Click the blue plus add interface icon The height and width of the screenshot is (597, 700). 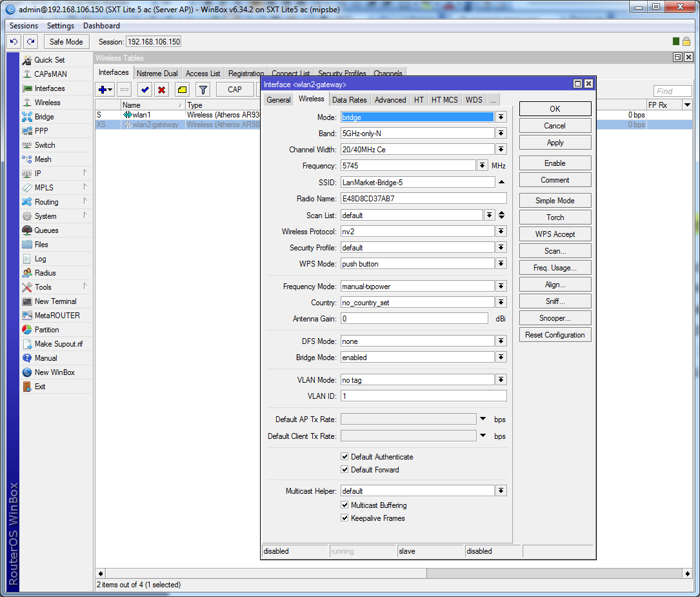[102, 90]
